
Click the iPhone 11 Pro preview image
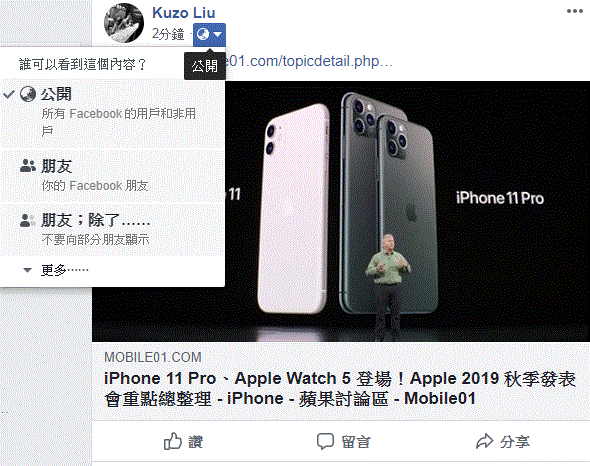pos(408,211)
